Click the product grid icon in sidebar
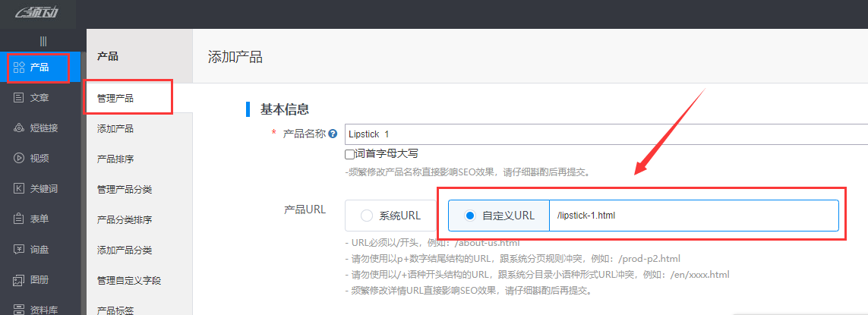Viewport: 868px width, 315px height. tap(19, 68)
